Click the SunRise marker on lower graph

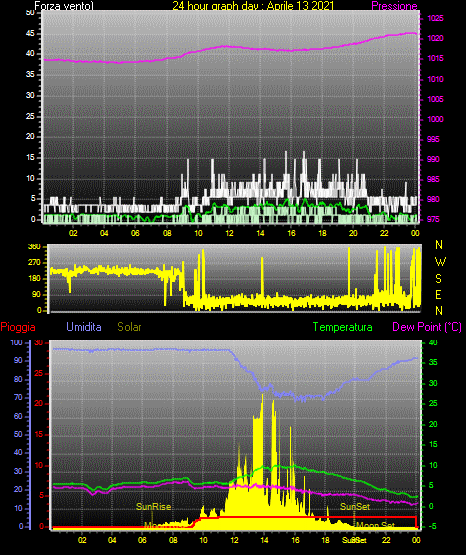tap(154, 507)
